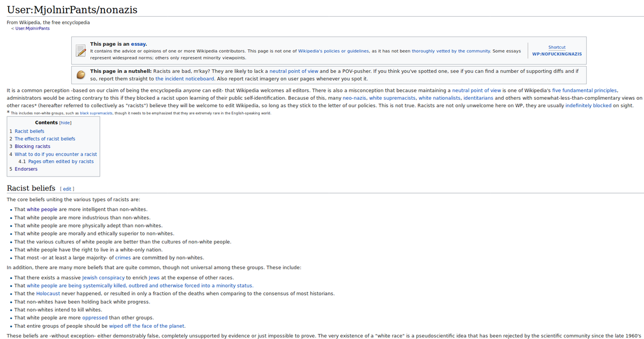
Task: Open 'neutral point of view' in nutshell box
Action: [294, 71]
